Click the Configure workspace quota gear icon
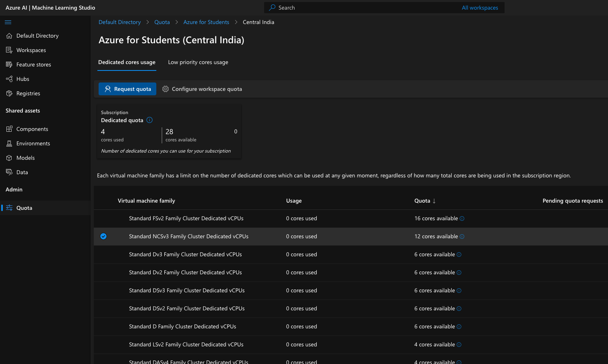Image resolution: width=608 pixels, height=364 pixels. (166, 89)
